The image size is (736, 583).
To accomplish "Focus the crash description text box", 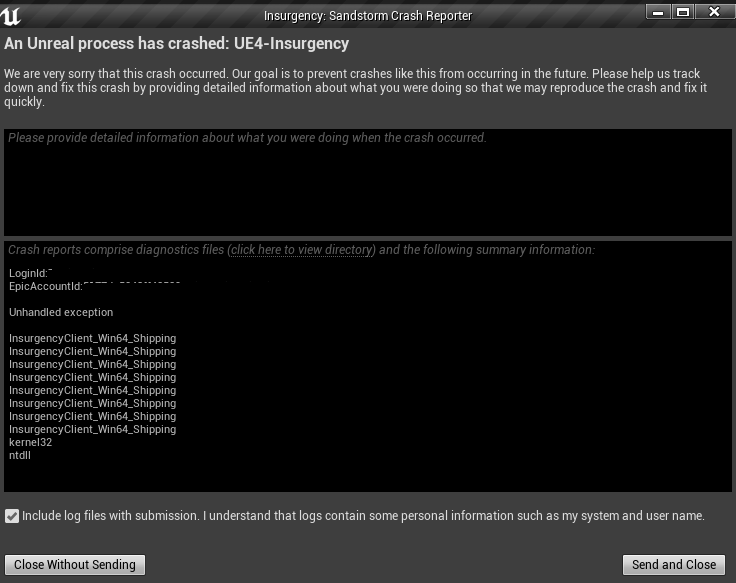I will (x=368, y=183).
